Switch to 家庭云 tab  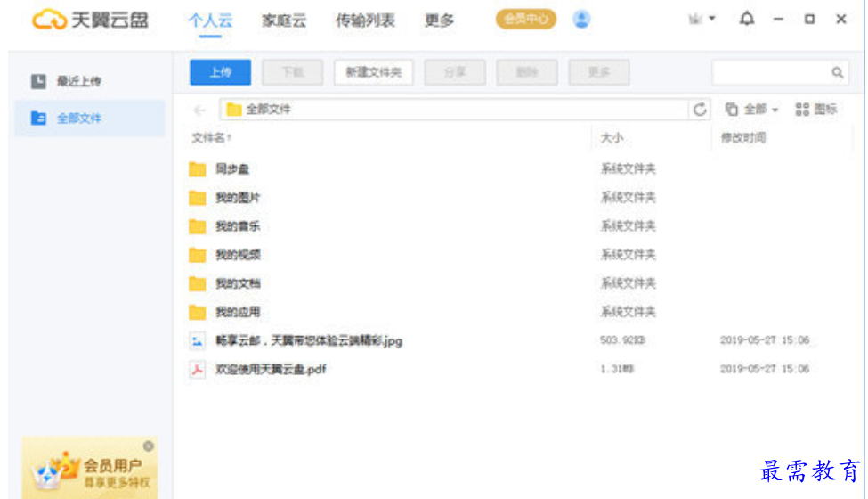coord(284,20)
